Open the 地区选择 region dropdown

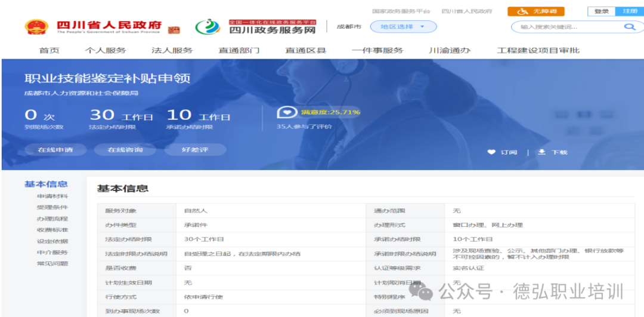tap(403, 27)
